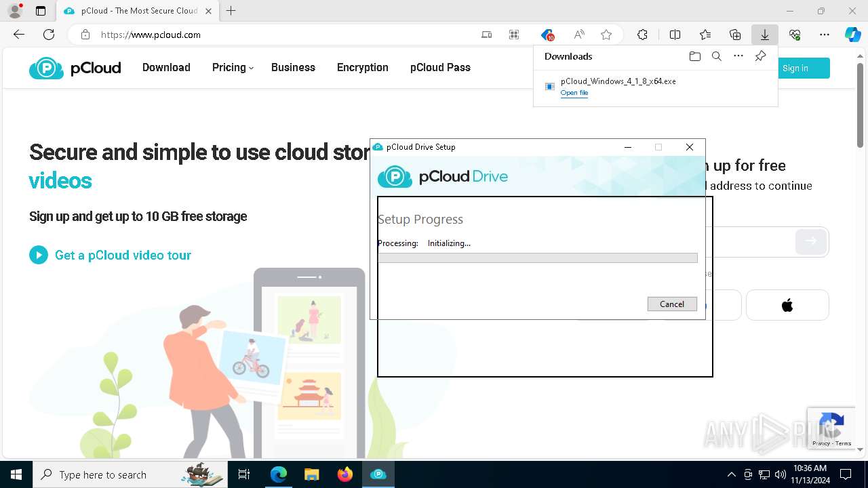
Task: Open the Windows Start menu
Action: tap(16, 474)
